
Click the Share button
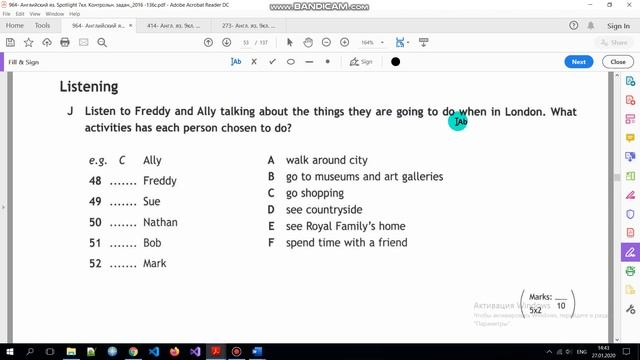click(614, 42)
